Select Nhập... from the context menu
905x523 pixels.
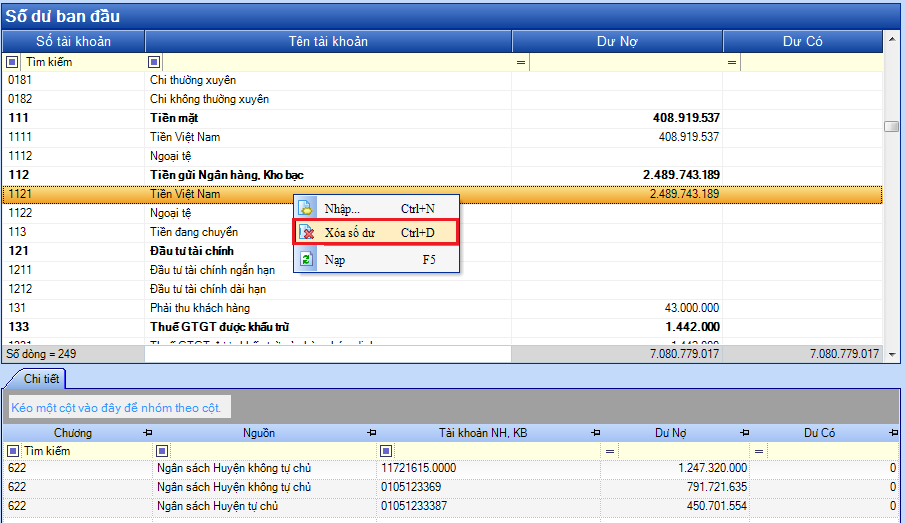tap(376, 208)
